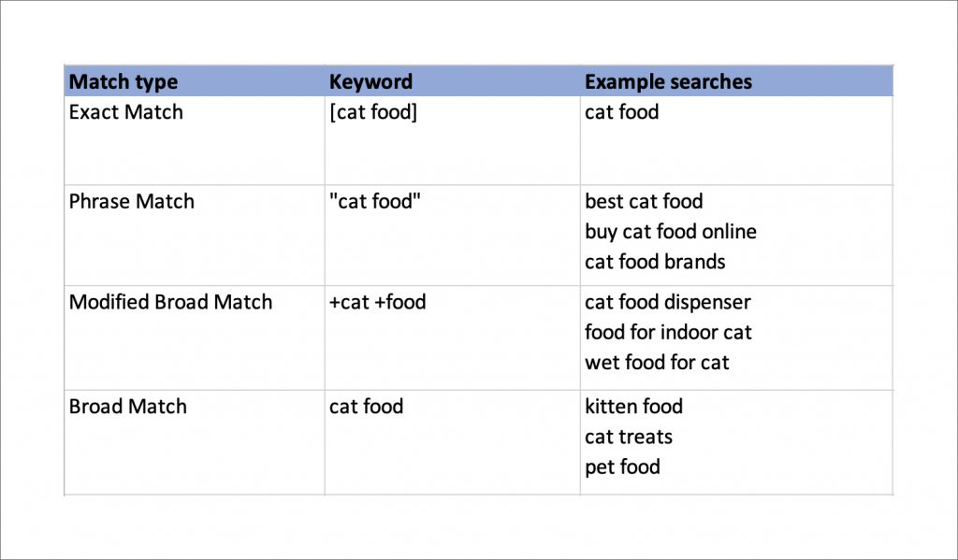Select the "wet food for cat" example

(657, 362)
